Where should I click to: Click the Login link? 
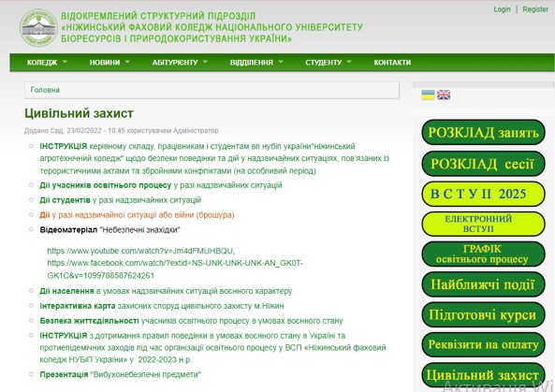click(502, 9)
